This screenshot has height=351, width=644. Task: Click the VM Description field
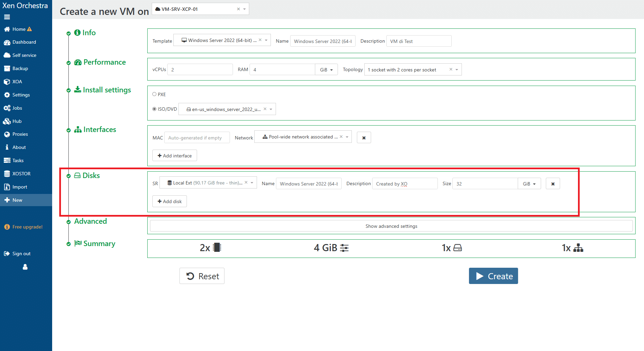pos(419,41)
